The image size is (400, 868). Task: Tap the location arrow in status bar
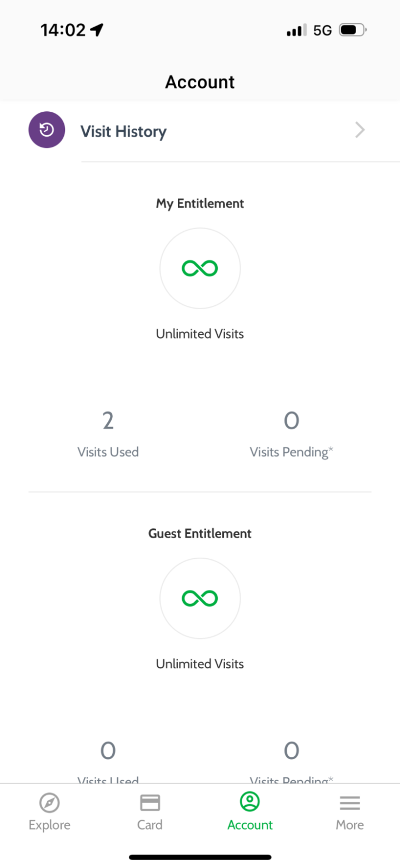pyautogui.click(x=97, y=30)
